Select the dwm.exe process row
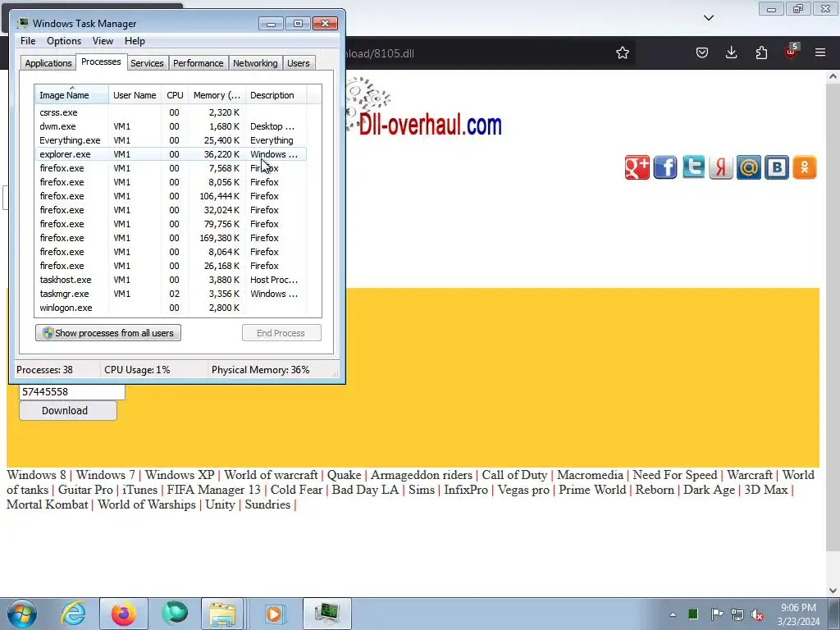The image size is (840, 630). 171,126
